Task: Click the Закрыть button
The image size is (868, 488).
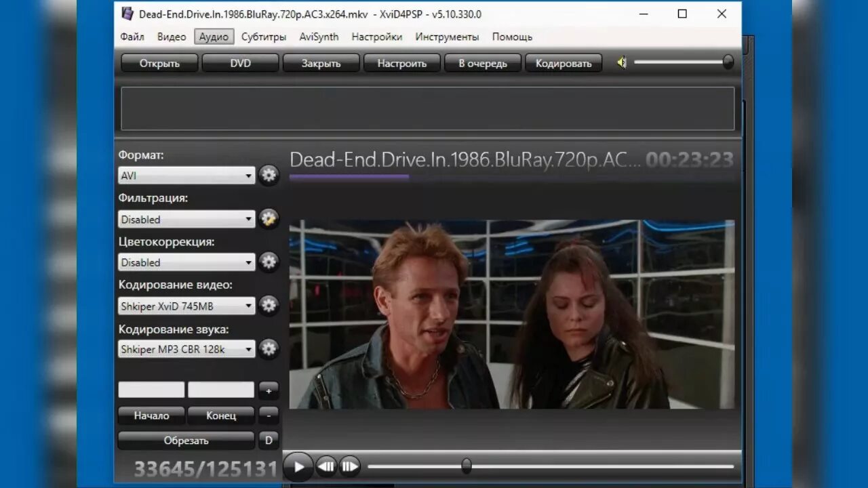Action: [321, 63]
